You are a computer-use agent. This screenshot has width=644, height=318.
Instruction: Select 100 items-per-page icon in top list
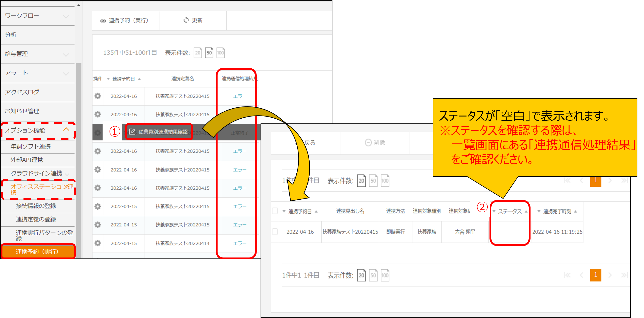click(x=220, y=53)
